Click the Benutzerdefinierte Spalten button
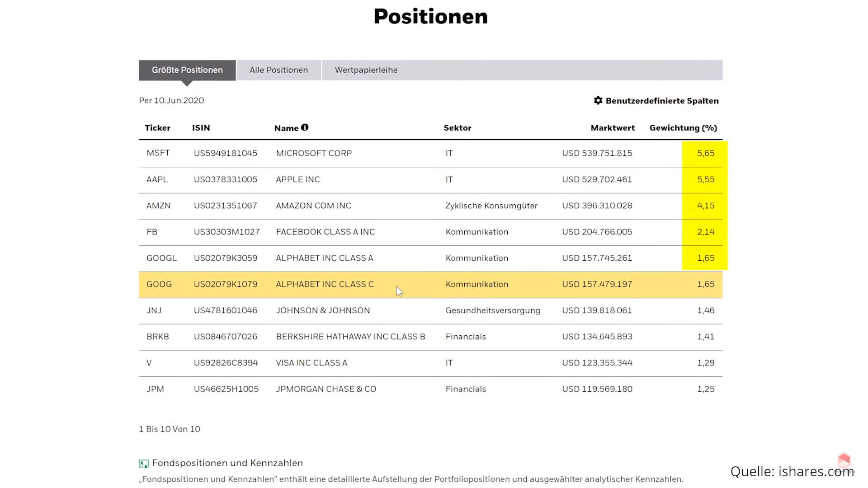This screenshot has width=868, height=488. (661, 101)
